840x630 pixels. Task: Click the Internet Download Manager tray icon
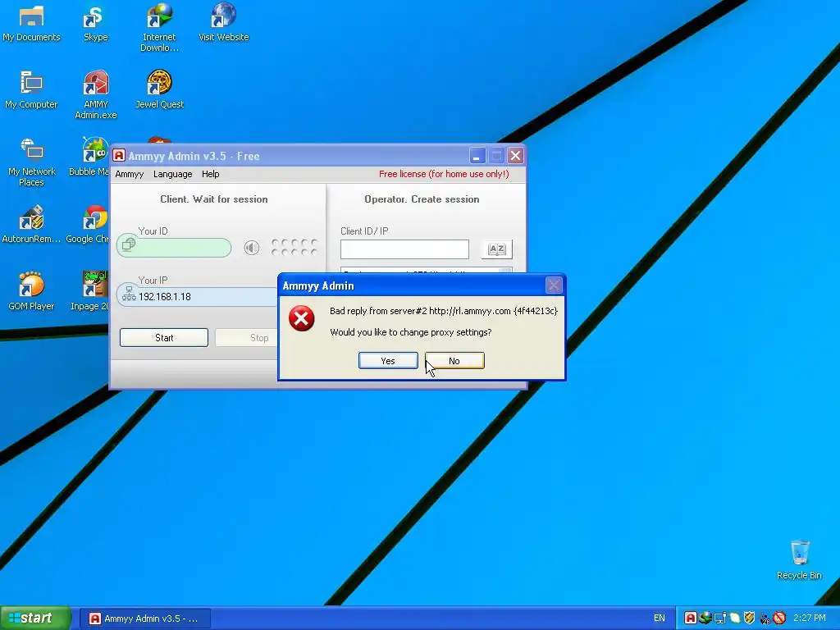[705, 618]
